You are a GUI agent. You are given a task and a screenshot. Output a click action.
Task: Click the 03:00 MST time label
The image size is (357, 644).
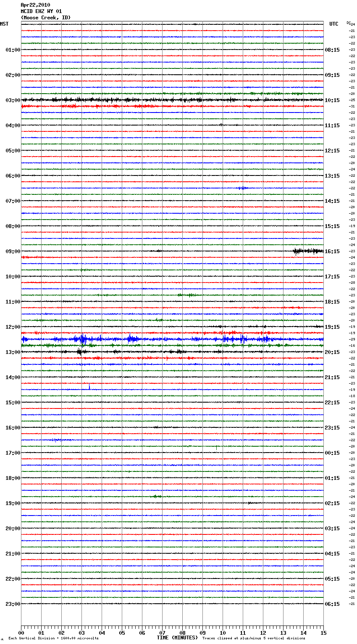[x=13, y=100]
